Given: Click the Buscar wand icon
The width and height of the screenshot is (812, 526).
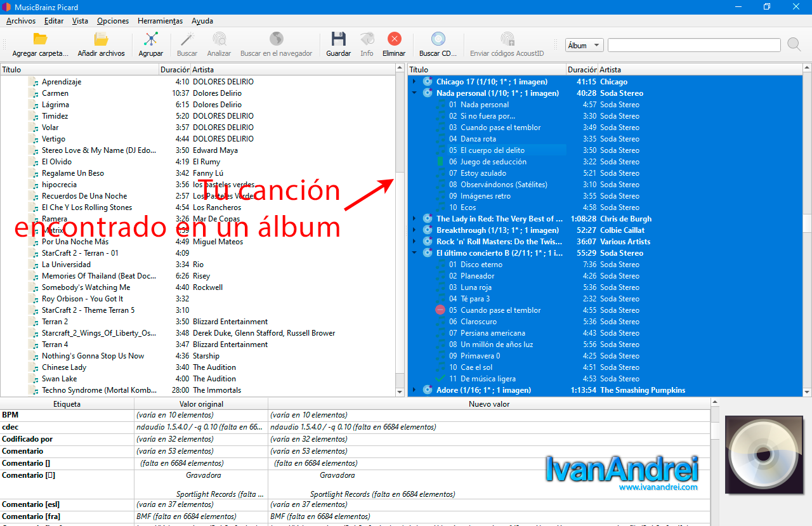Looking at the screenshot, I should point(187,39).
